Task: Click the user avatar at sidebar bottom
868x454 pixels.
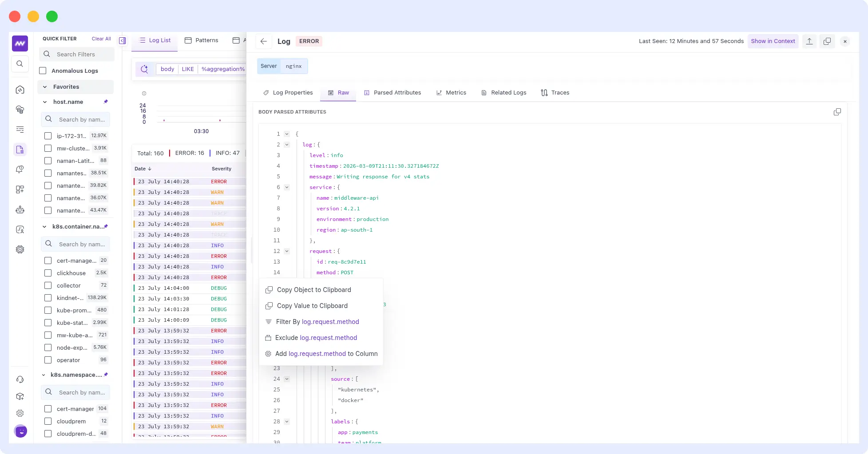Action: click(20, 431)
